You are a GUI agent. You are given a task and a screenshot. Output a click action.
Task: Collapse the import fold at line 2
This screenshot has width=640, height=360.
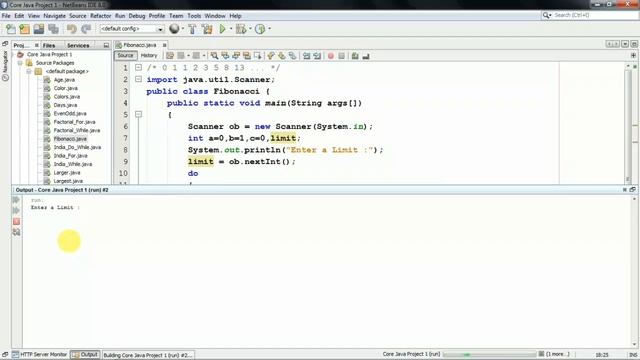[138, 79]
